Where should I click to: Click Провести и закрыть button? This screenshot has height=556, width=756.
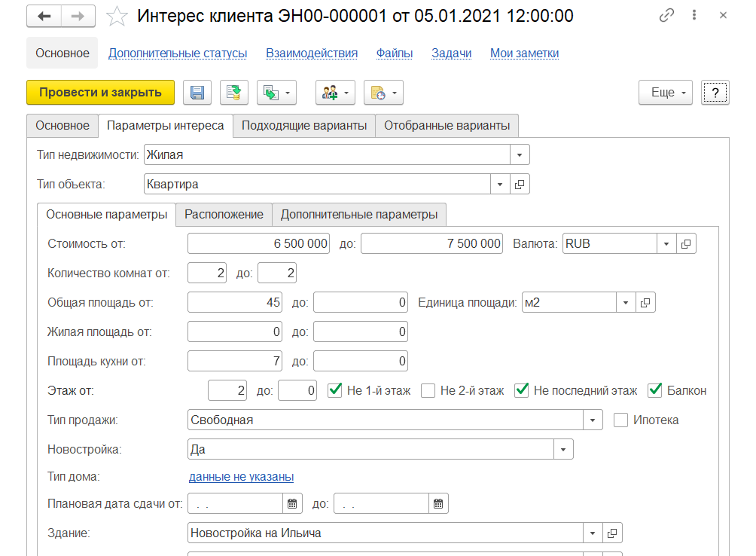pyautogui.click(x=100, y=93)
